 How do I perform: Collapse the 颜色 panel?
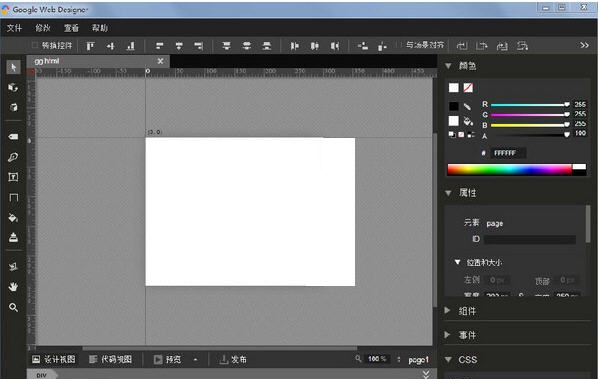point(448,66)
